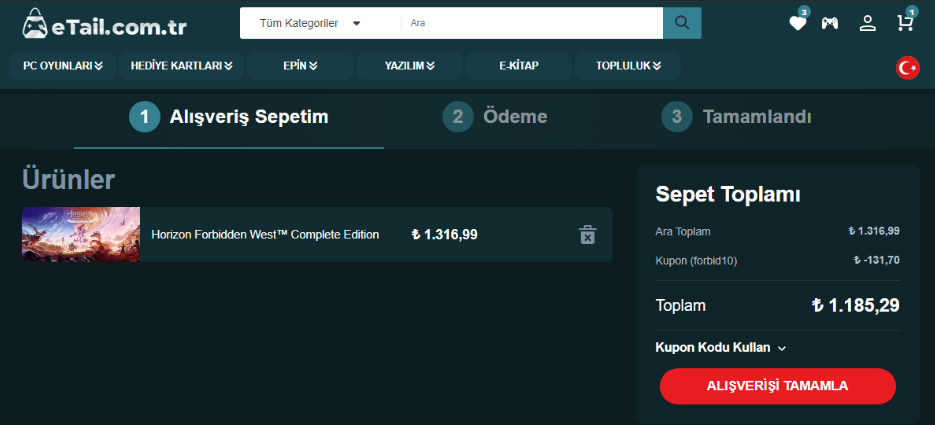Click the Ara search input field
The image size is (935, 425).
pyautogui.click(x=530, y=23)
